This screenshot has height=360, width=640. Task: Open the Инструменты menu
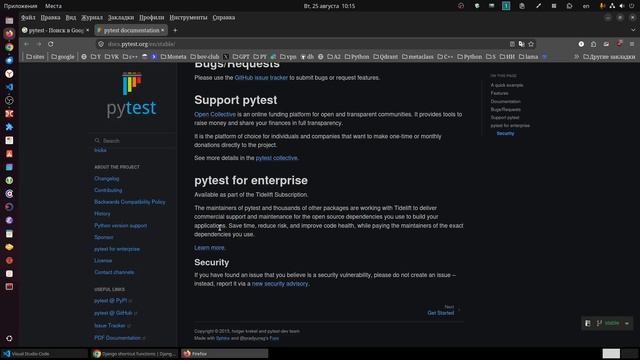click(x=189, y=18)
